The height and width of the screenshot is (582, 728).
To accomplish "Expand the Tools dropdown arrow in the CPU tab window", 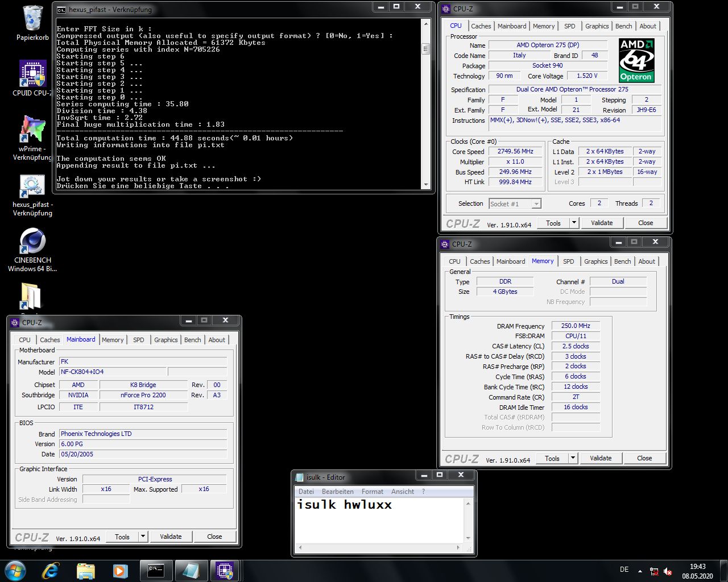I will [574, 223].
